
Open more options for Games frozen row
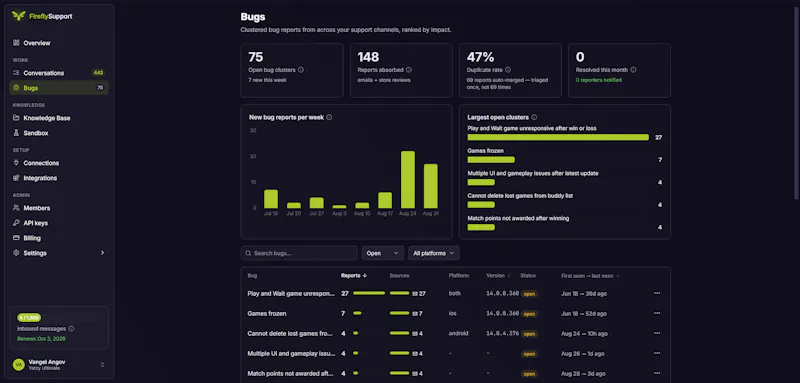coord(657,313)
